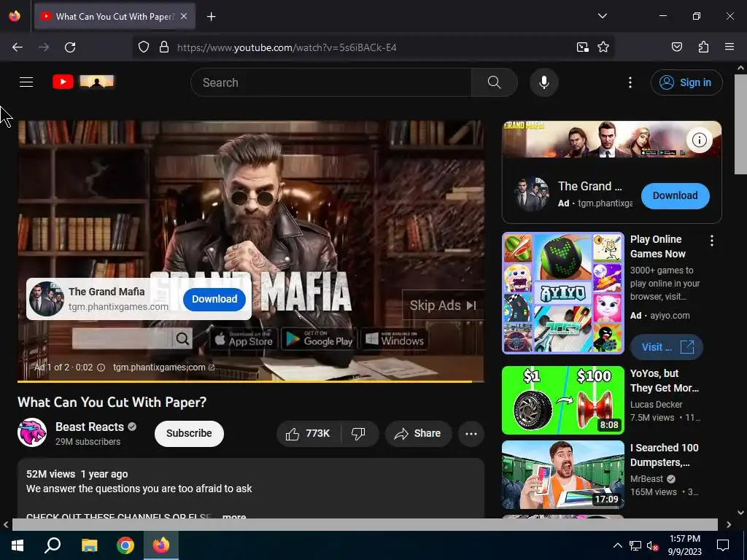The width and height of the screenshot is (747, 560).
Task: Open options menu for Play Online Games ad
Action: pyautogui.click(x=712, y=241)
